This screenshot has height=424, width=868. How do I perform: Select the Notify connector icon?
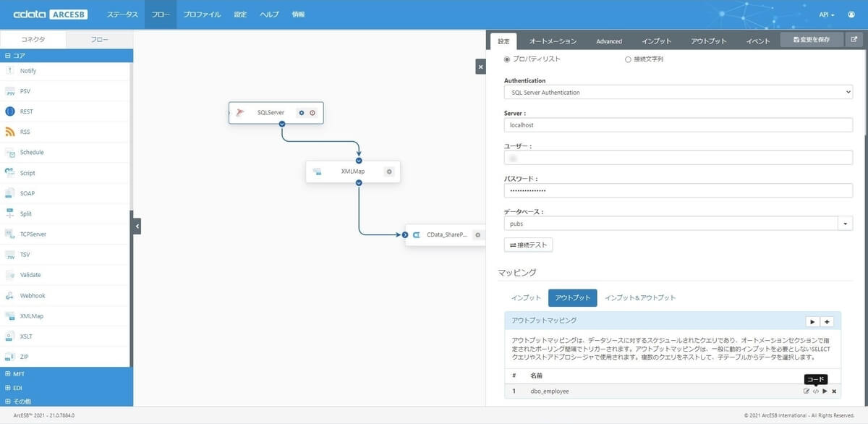10,71
